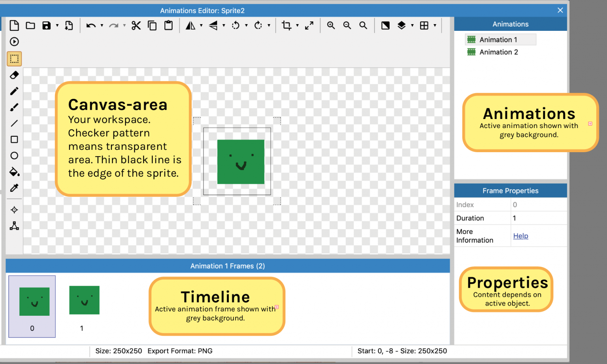607x364 pixels.
Task: Play the animation preview
Action: [14, 42]
